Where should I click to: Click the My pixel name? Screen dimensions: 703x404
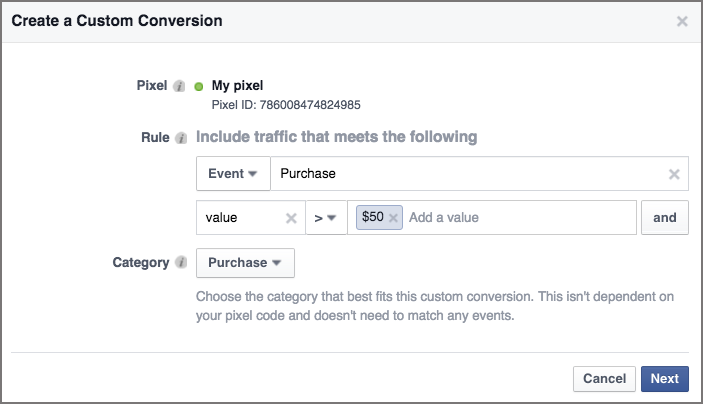coord(237,86)
